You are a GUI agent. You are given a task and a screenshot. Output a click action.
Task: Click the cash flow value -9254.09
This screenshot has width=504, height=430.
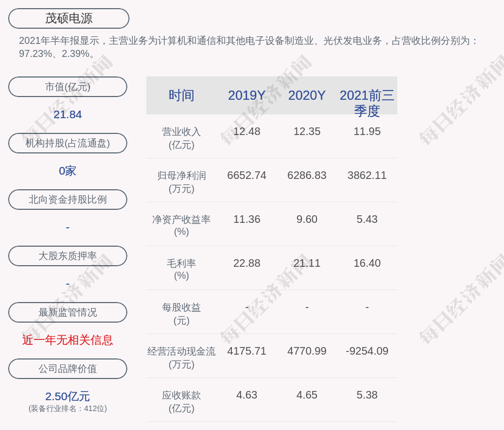tap(367, 351)
